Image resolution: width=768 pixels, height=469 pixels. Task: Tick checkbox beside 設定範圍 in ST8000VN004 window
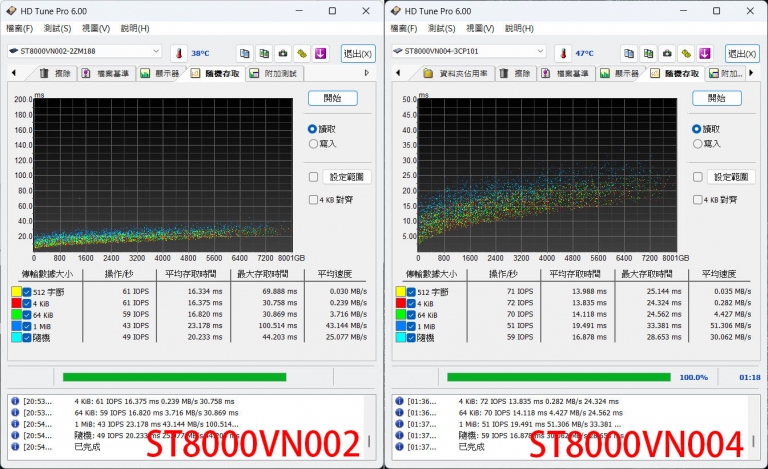click(x=697, y=177)
